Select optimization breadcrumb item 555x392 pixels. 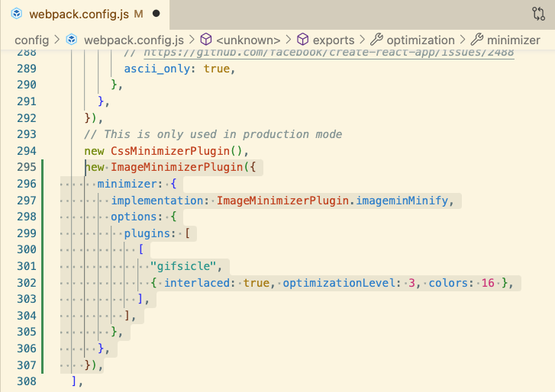tap(421, 40)
